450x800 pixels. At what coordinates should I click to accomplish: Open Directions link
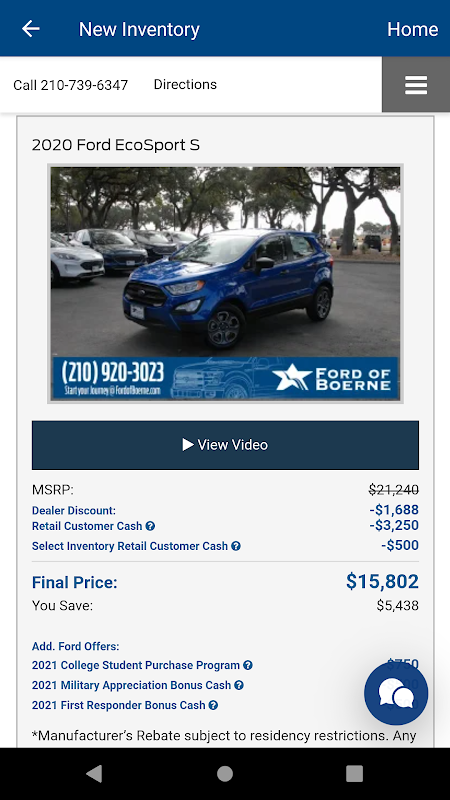tap(185, 84)
